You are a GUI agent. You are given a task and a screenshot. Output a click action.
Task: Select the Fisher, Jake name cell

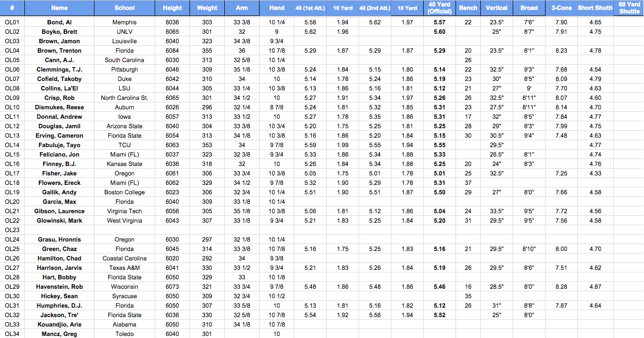pos(59,173)
